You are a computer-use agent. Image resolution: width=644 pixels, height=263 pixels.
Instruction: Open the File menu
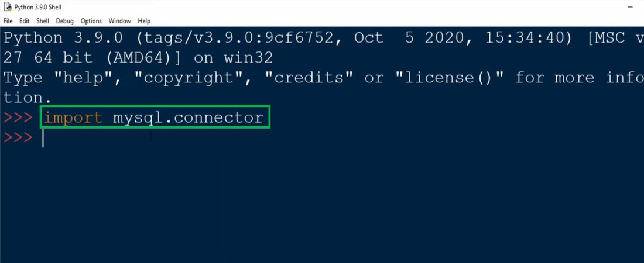[x=8, y=21]
